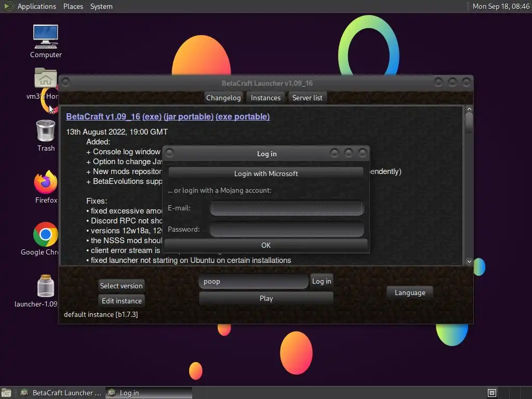Screen dimensions: 532x399
Task: Click the window menu button of BetaCraft Launcher
Action: click(66, 82)
